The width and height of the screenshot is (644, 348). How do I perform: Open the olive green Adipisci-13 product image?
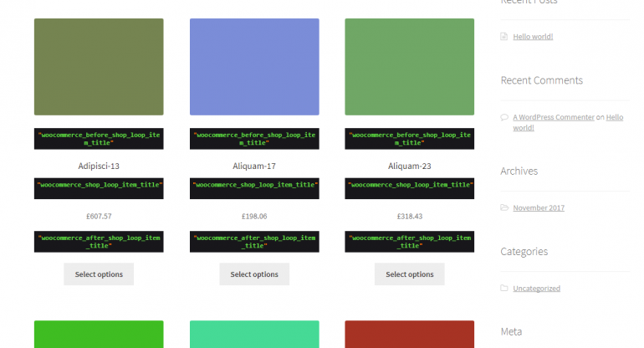[99, 67]
